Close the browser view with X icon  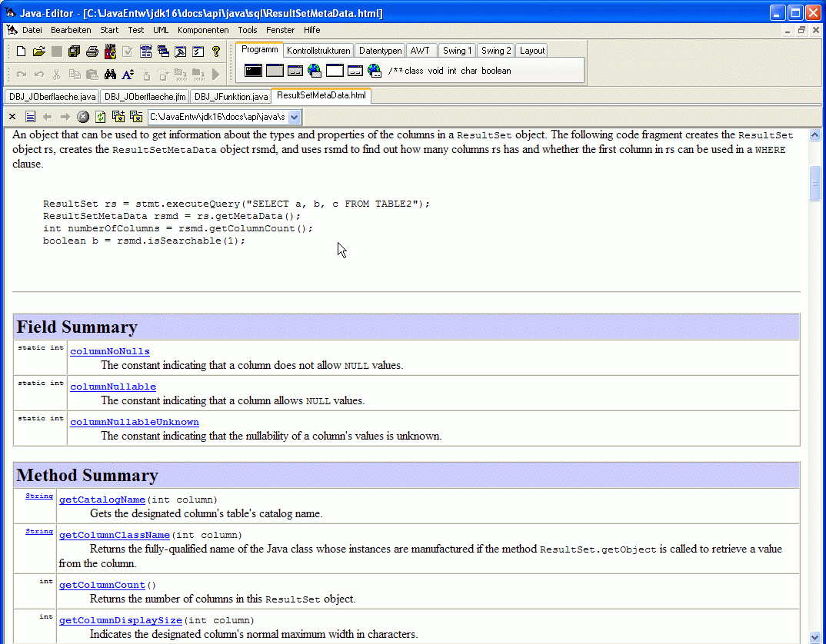[12, 117]
